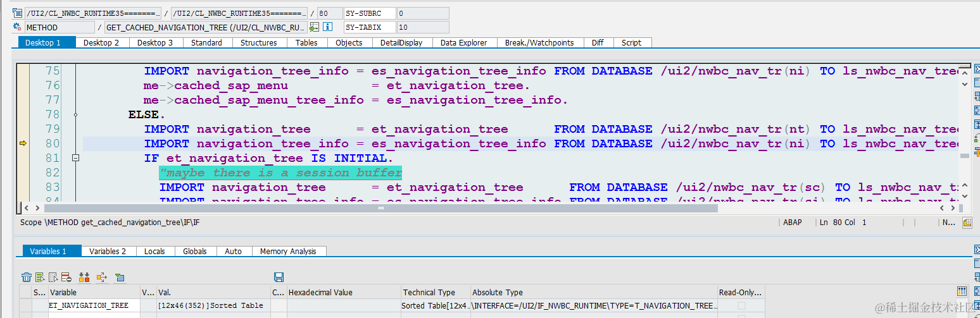Click the green filter box icon in the variables toolbar
Viewport: 980px width, 318px height.
(120, 277)
